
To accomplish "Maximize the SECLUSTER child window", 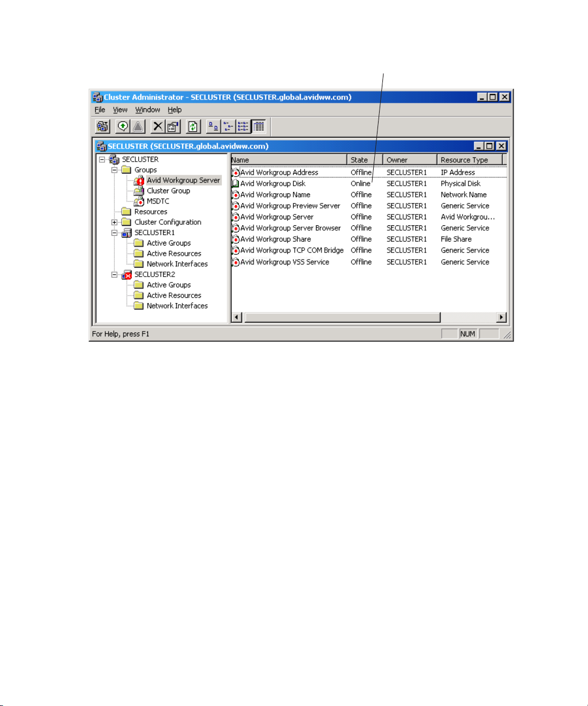I will click(x=490, y=146).
